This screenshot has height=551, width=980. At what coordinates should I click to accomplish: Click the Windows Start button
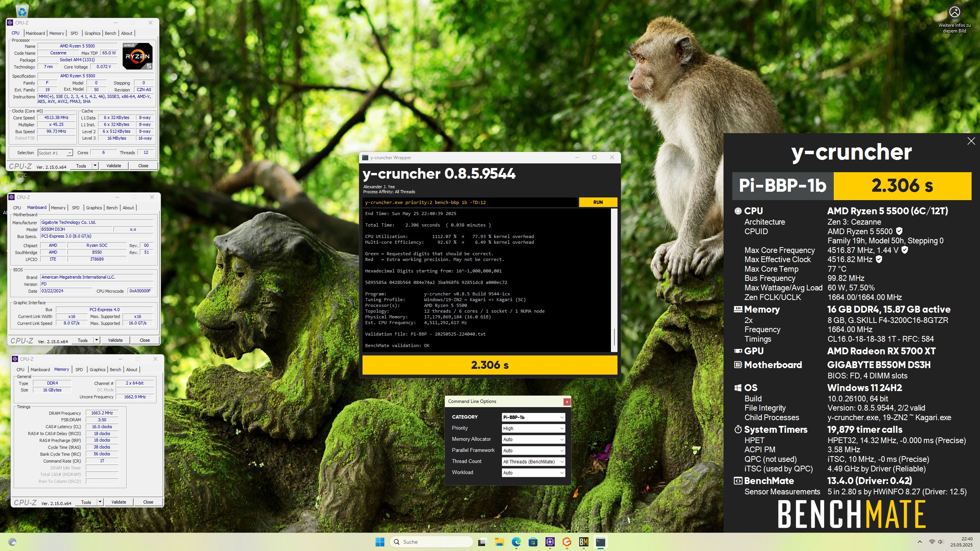(x=380, y=542)
